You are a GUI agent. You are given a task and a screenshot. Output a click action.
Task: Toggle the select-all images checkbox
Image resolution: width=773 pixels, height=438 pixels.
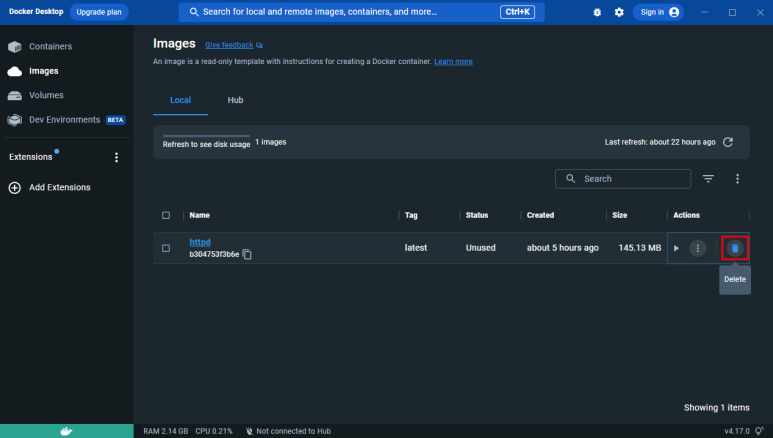tap(166, 215)
